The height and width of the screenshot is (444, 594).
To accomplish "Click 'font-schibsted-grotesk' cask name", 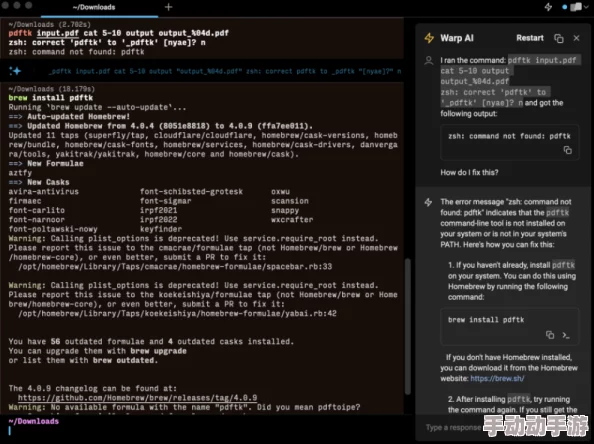I will tap(191, 191).
